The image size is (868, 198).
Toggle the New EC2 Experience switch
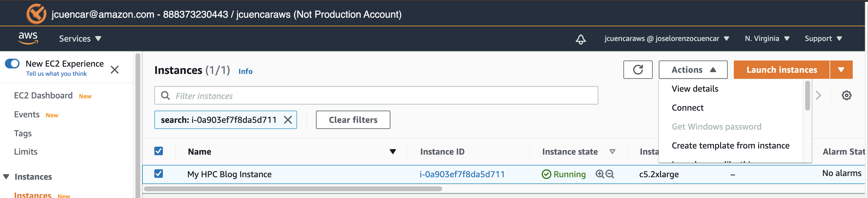[13, 64]
